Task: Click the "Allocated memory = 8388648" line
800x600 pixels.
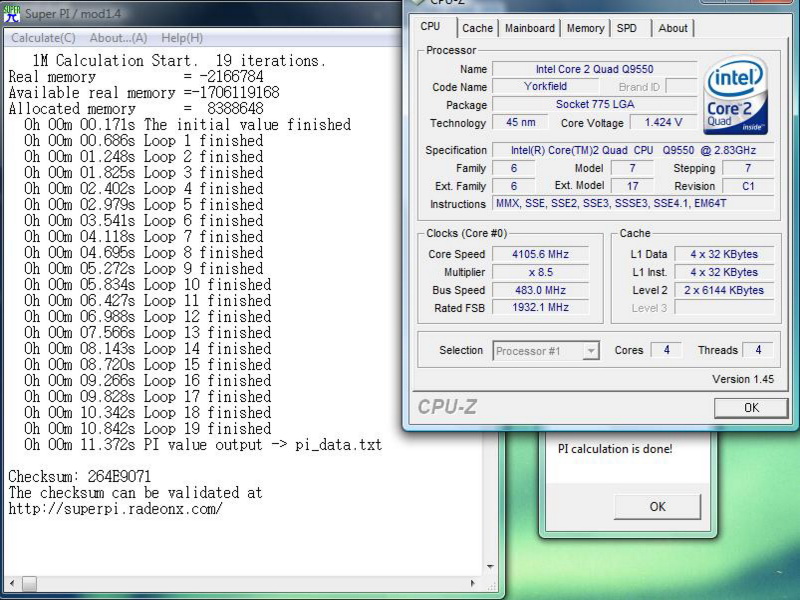Action: click(x=136, y=109)
